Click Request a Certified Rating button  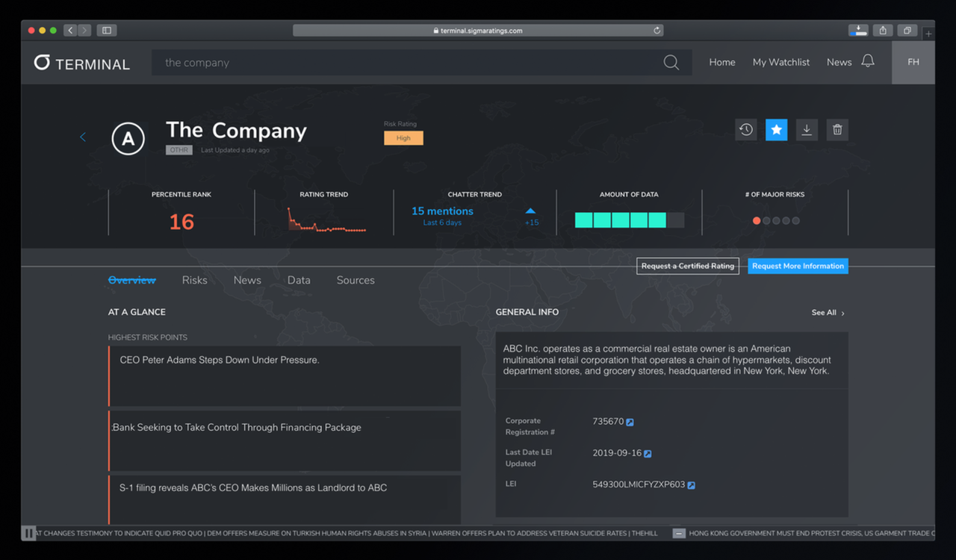pyautogui.click(x=687, y=266)
